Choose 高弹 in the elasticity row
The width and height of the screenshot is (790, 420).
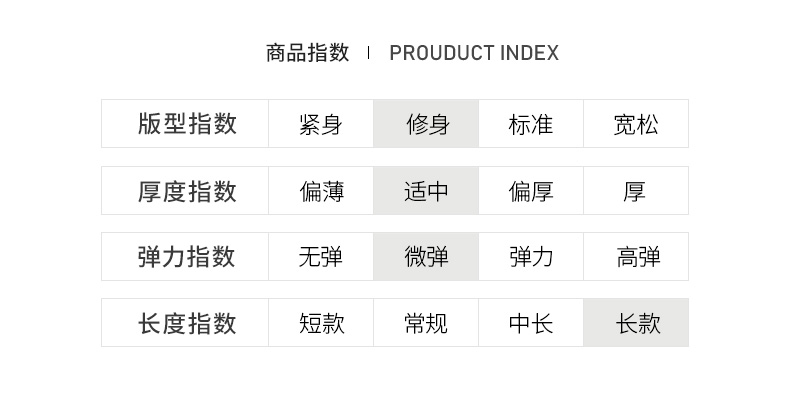click(x=636, y=257)
